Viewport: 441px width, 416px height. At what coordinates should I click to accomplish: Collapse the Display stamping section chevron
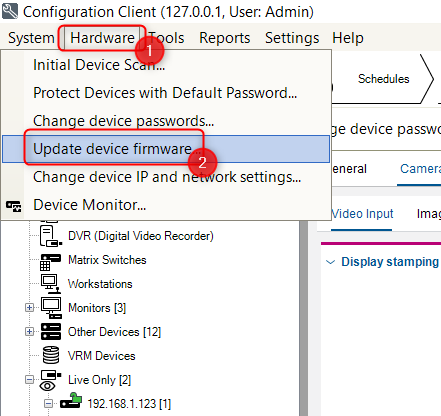click(x=330, y=262)
